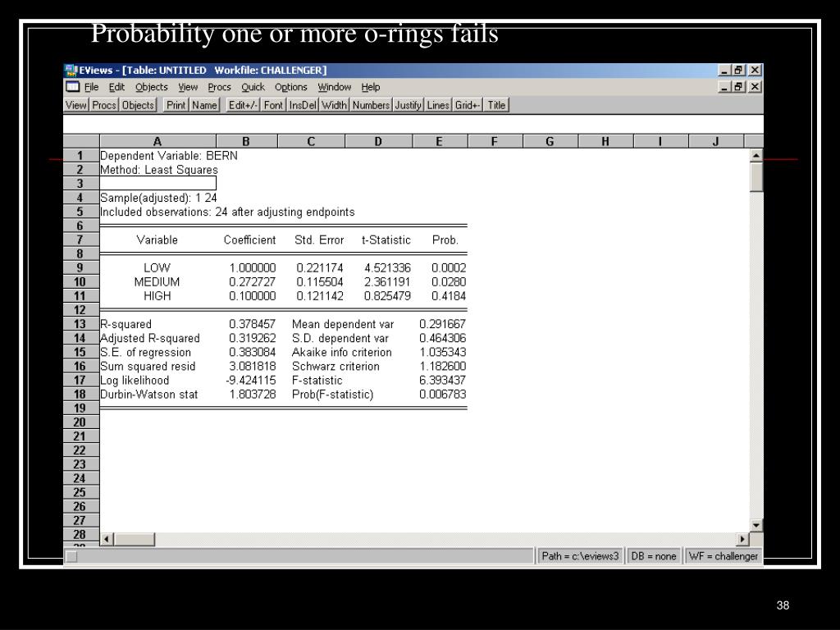Click the Procs toolbar button

point(104,105)
